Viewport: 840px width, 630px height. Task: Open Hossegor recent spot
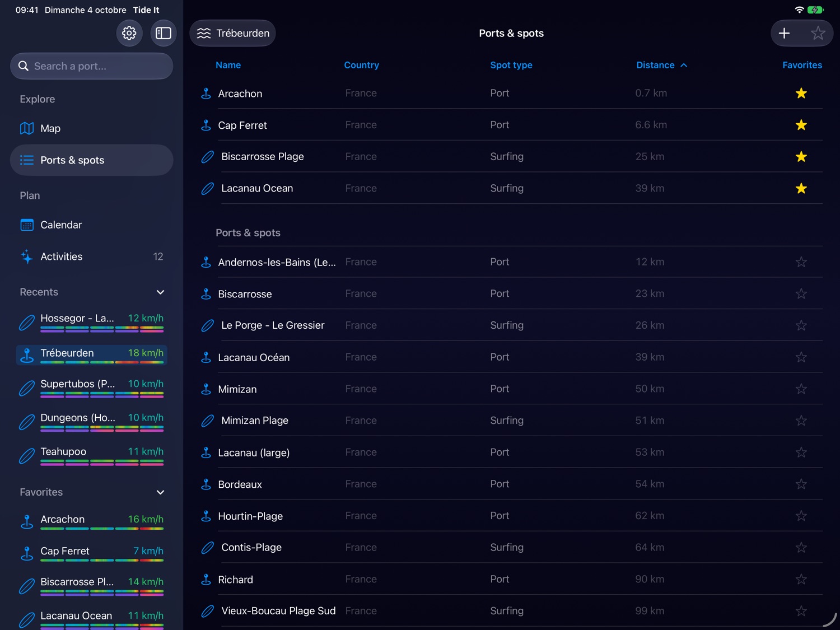click(92, 321)
